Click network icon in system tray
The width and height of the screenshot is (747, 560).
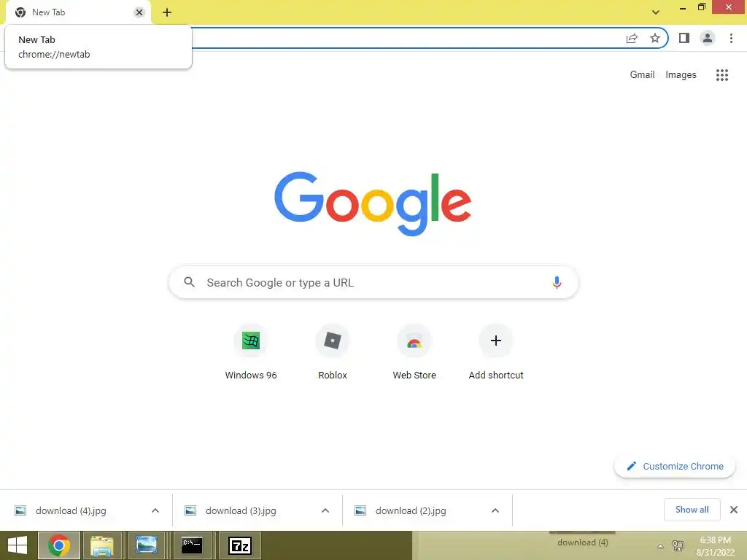coord(678,545)
